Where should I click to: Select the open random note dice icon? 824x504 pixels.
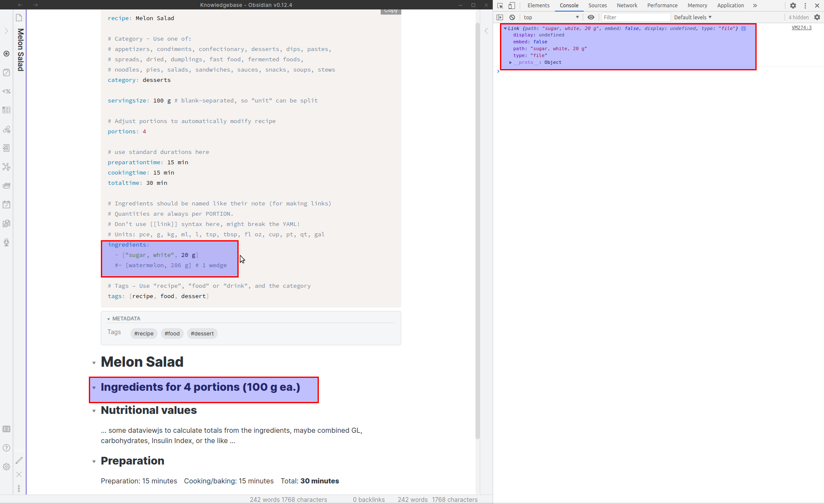(x=6, y=72)
